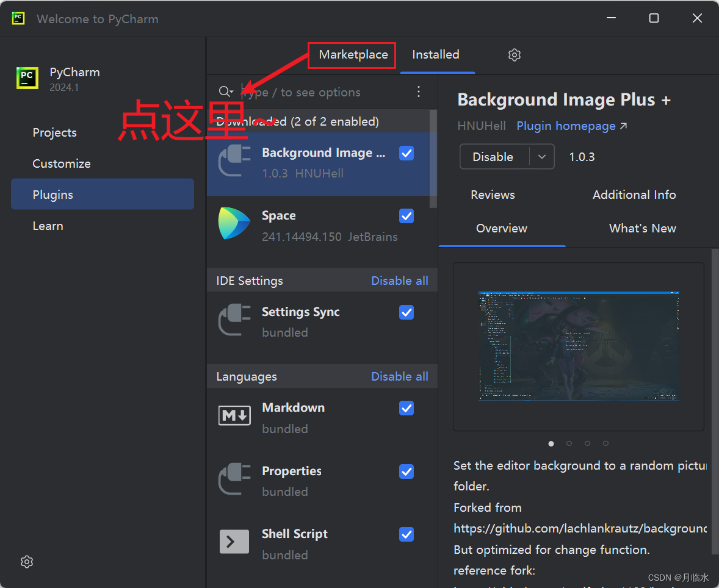Select the Markdown plugin name
The width and height of the screenshot is (719, 588).
(x=293, y=407)
